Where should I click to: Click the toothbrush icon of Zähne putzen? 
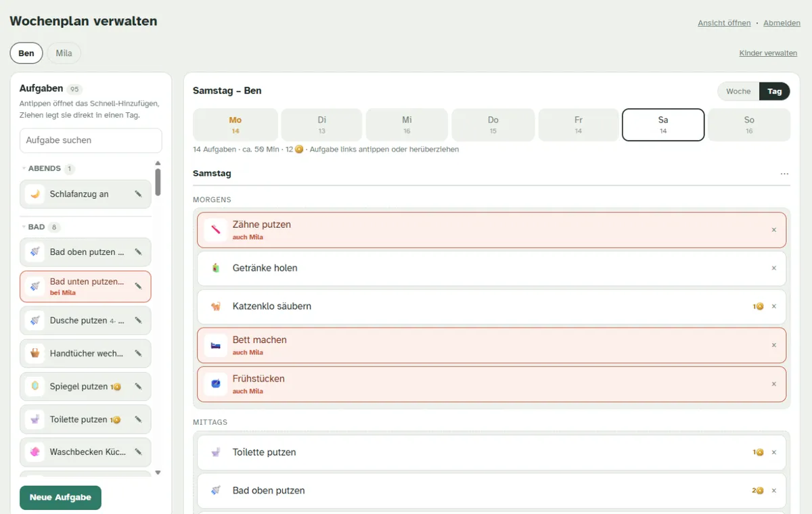click(216, 230)
